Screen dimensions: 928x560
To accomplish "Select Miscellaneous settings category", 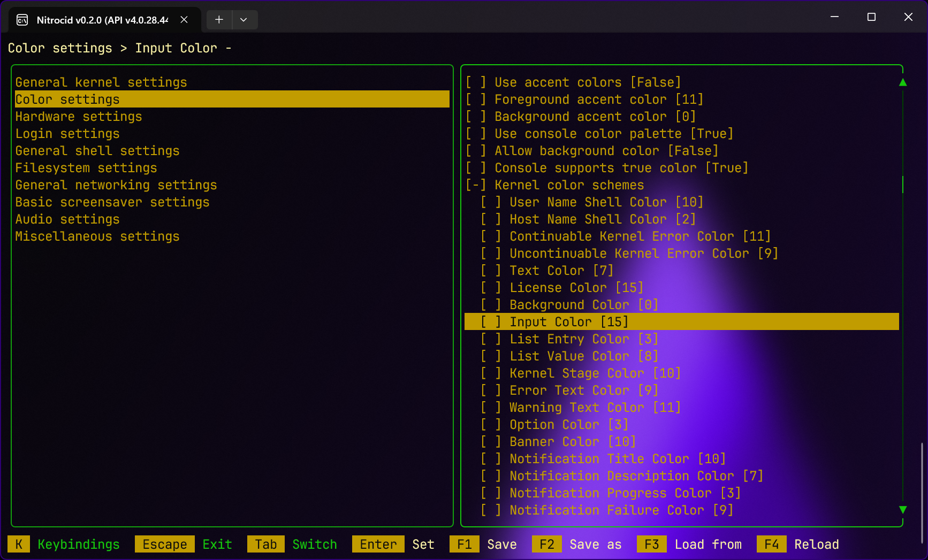I will point(97,236).
